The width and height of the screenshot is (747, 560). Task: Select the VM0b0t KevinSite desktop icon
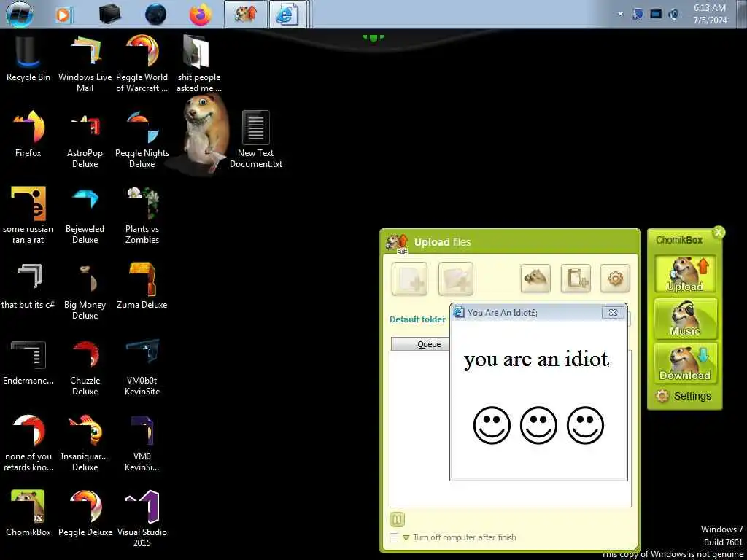pyautogui.click(x=142, y=367)
